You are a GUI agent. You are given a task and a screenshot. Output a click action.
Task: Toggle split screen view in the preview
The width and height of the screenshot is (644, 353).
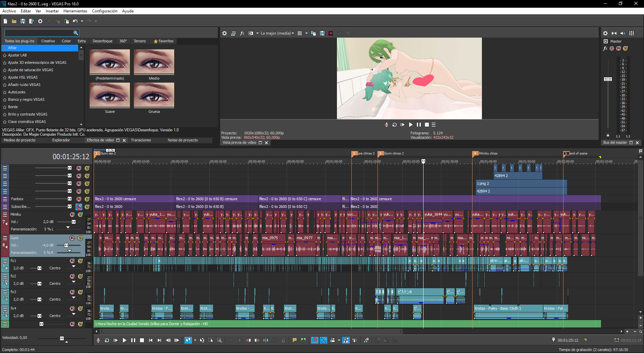(251, 33)
